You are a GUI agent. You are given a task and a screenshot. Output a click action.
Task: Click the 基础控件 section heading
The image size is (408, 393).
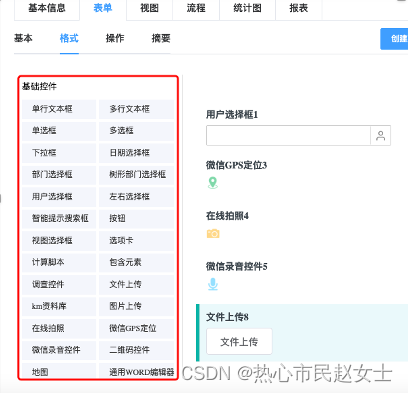pos(39,87)
